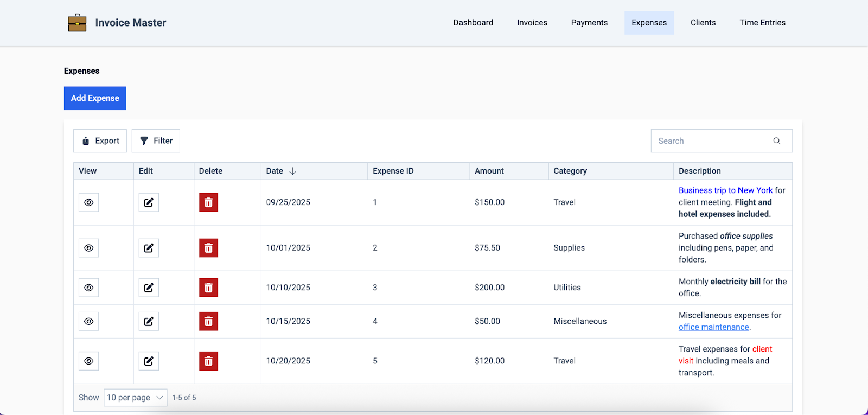Click the Invoice Master briefcase logo
Screen dimensions: 868x415
pyautogui.click(x=77, y=23)
